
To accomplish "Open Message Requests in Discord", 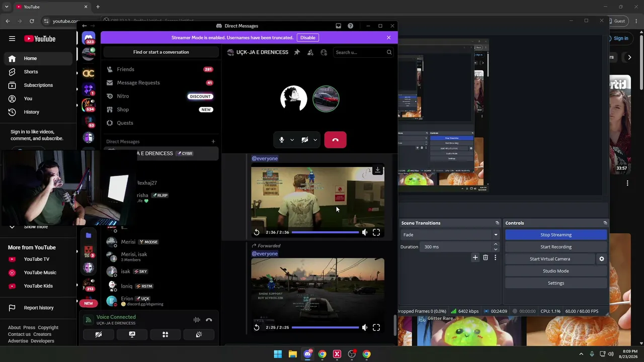I will coord(161,83).
